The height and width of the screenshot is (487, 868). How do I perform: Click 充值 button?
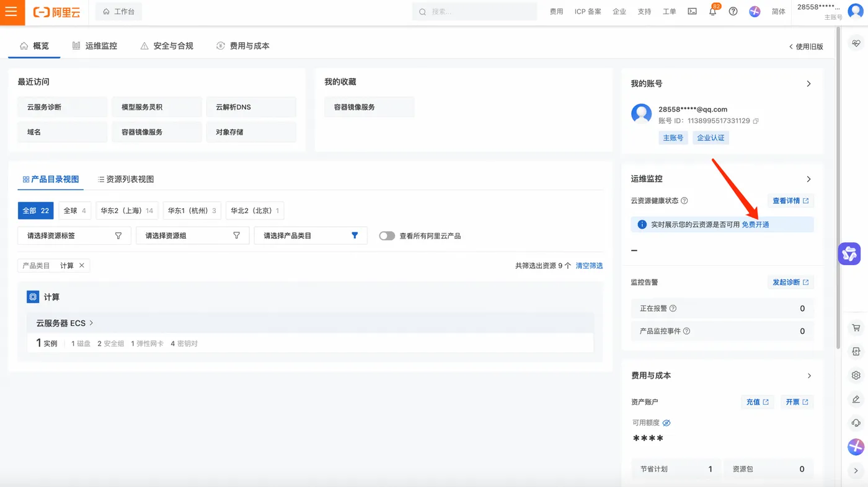(758, 402)
